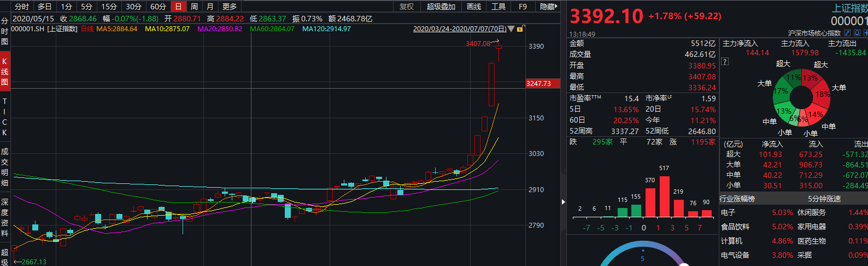
Task: Click the red bar labeled 370
Action: pyautogui.click(x=650, y=203)
